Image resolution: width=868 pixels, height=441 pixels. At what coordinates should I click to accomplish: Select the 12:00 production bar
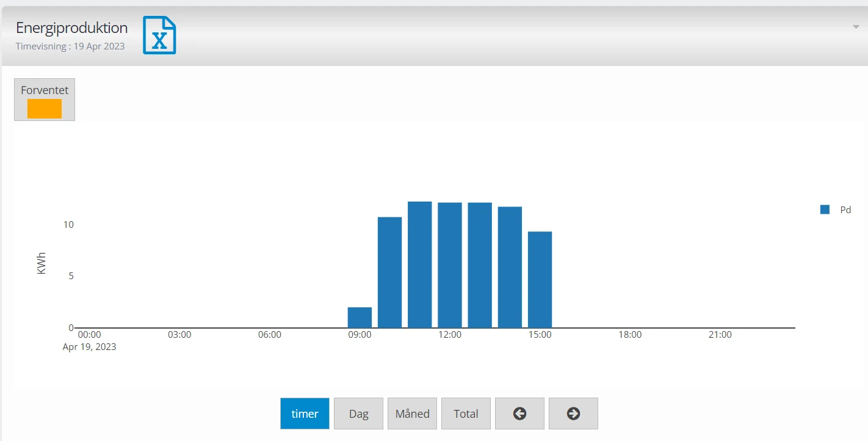tap(450, 265)
